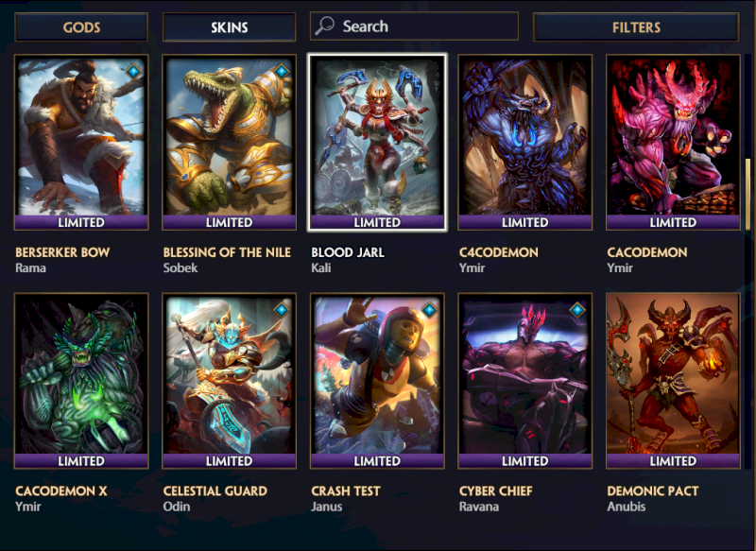Click the diamond gem icon on Blessing of the Nile card

pyautogui.click(x=282, y=71)
